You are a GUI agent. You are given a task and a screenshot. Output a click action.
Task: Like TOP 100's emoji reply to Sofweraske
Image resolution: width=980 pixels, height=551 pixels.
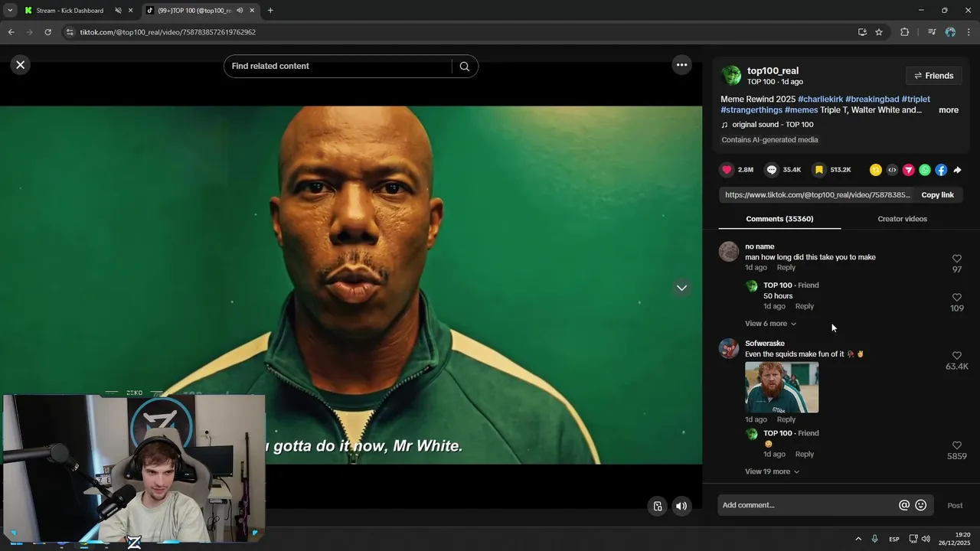956,445
